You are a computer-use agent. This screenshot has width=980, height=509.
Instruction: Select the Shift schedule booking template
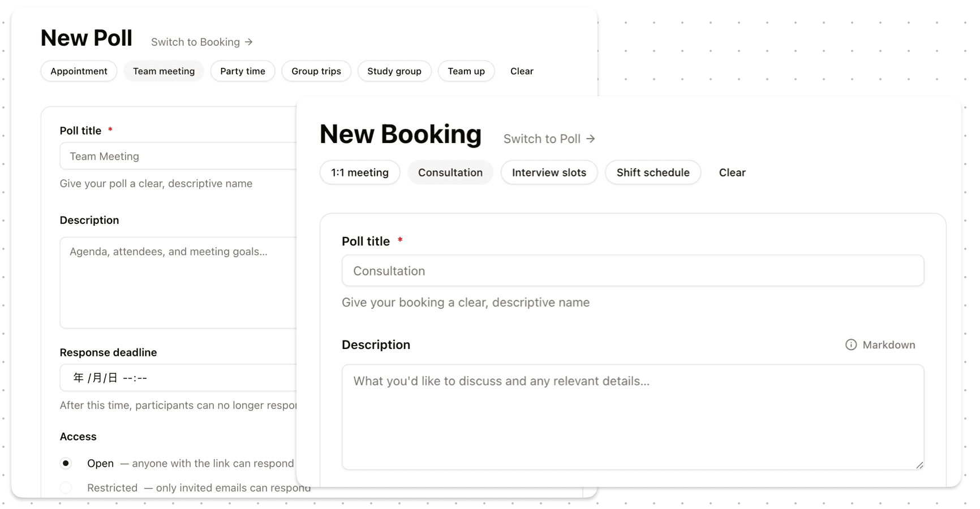652,172
